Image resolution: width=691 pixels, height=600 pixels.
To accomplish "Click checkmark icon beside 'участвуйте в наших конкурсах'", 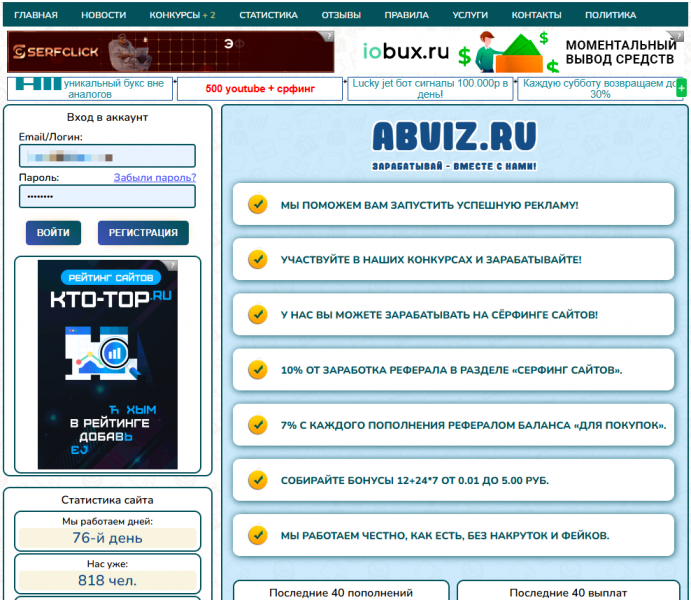I will [258, 259].
